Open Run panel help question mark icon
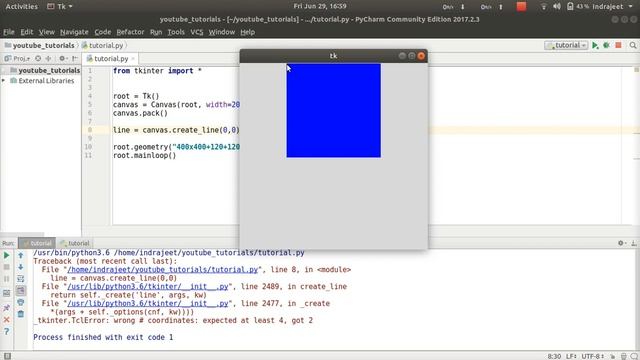Image resolution: width=640 pixels, height=360 pixels. (x=7, y=331)
